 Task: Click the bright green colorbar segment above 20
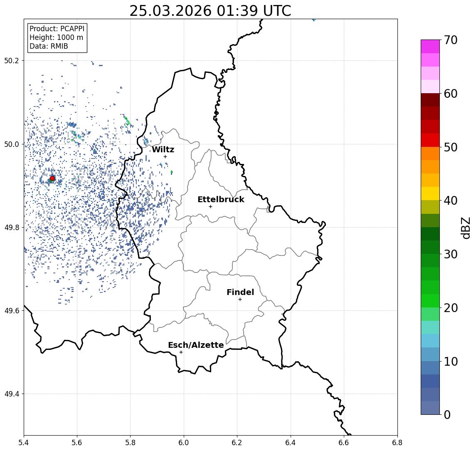(x=430, y=301)
